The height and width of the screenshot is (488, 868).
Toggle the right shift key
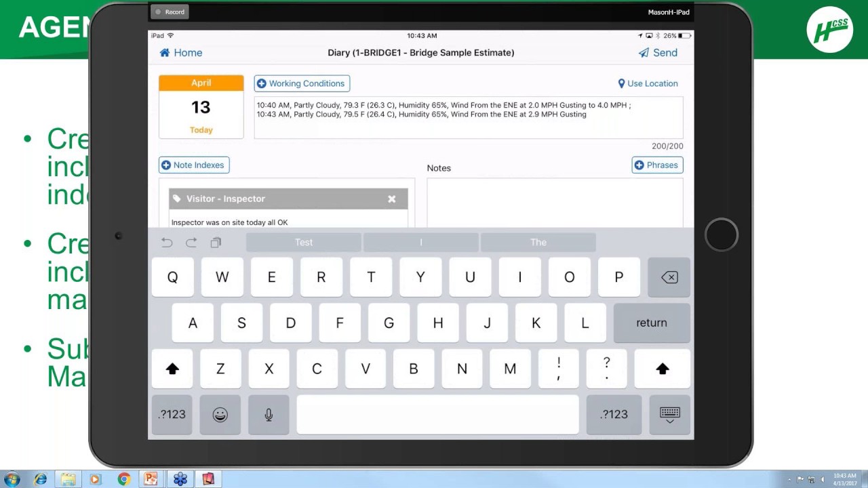click(663, 369)
